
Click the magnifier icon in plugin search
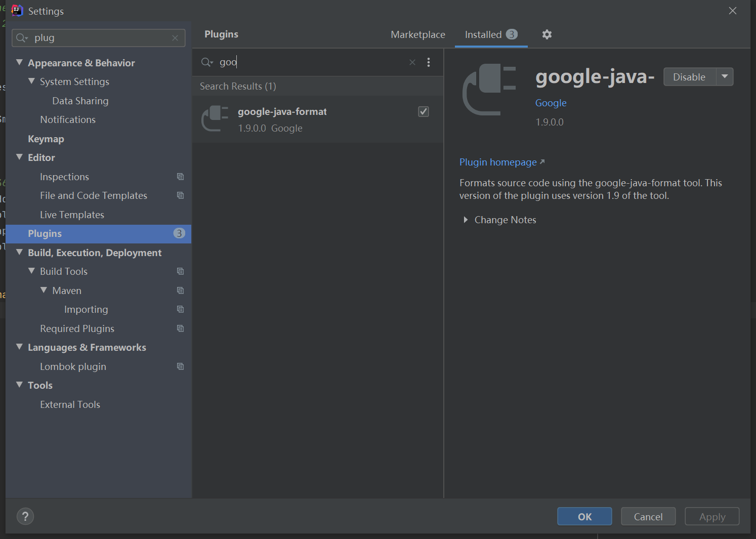coord(207,62)
